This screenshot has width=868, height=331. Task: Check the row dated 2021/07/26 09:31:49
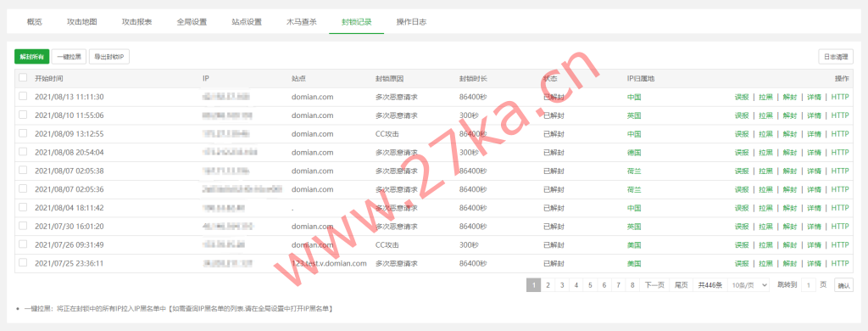click(x=23, y=244)
